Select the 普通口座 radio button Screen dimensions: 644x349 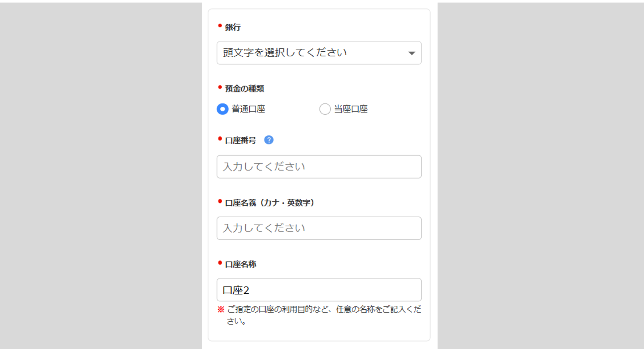222,109
